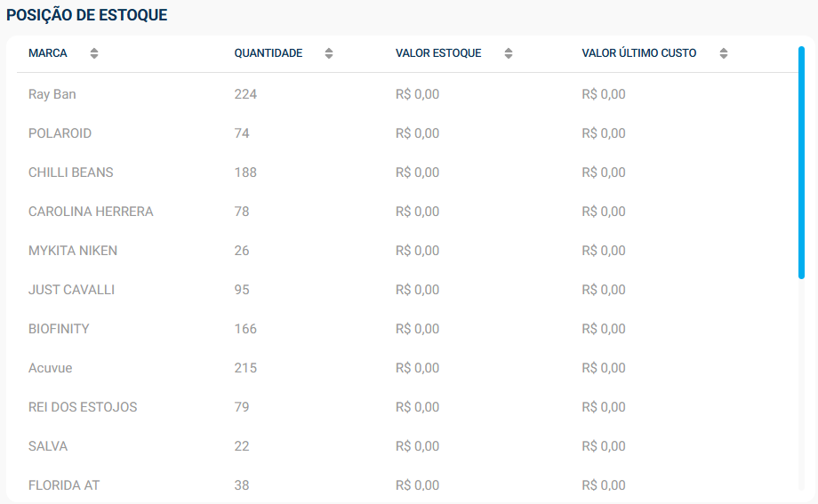This screenshot has width=818, height=504.
Task: Click the JUST CAVALLI brand name
Action: coord(71,290)
